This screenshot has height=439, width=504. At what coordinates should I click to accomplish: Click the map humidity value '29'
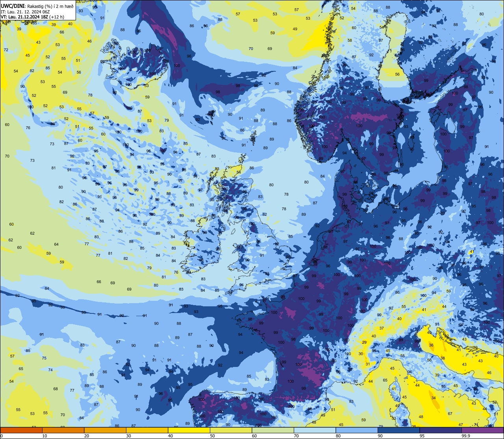pos(364,343)
